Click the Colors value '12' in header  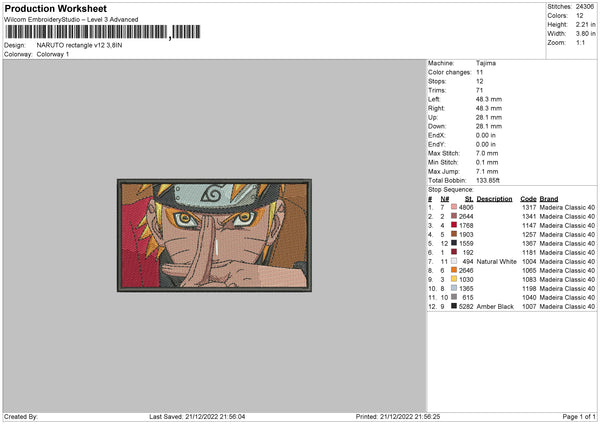click(x=580, y=16)
